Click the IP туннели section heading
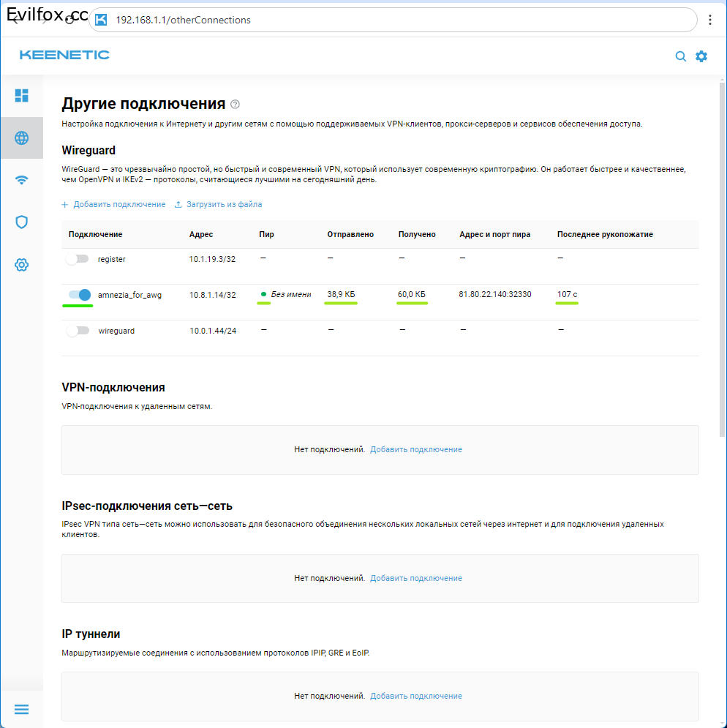Viewport: 727px width, 728px height. pos(91,634)
